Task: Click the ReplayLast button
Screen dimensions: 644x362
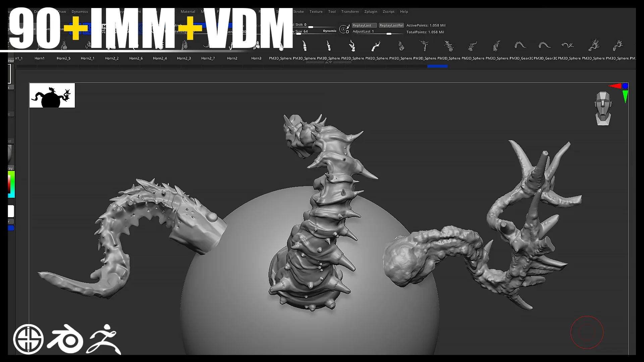Action: click(364, 25)
